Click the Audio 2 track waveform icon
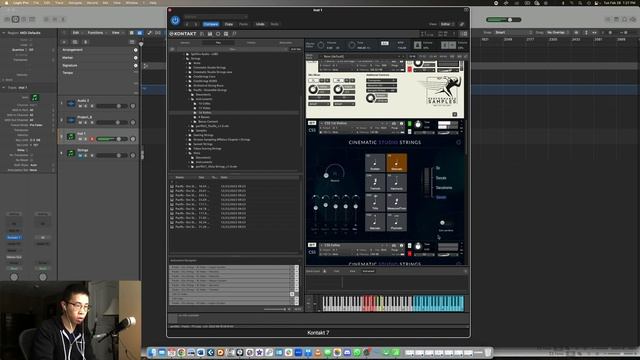The image size is (640, 360). pos(71,104)
